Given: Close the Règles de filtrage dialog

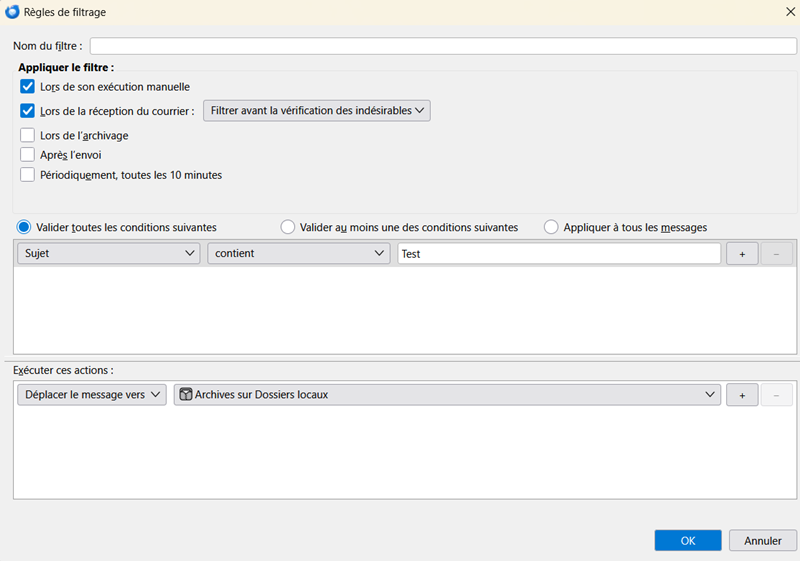Looking at the screenshot, I should [x=790, y=12].
